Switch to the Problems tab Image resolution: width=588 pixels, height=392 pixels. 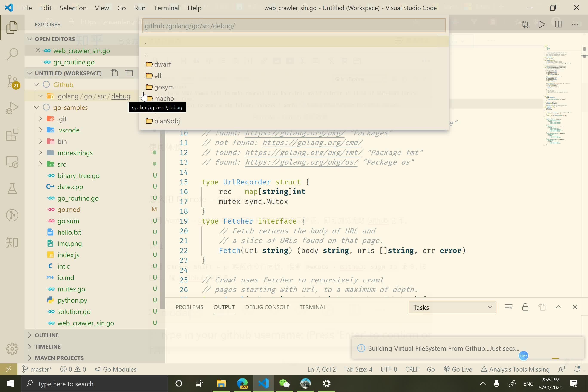click(x=190, y=307)
